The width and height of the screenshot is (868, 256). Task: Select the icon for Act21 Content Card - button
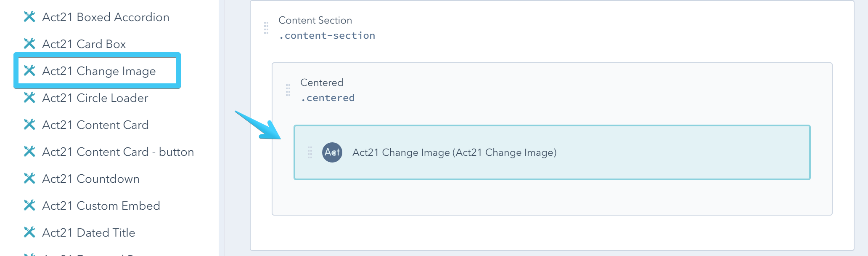[x=29, y=152]
